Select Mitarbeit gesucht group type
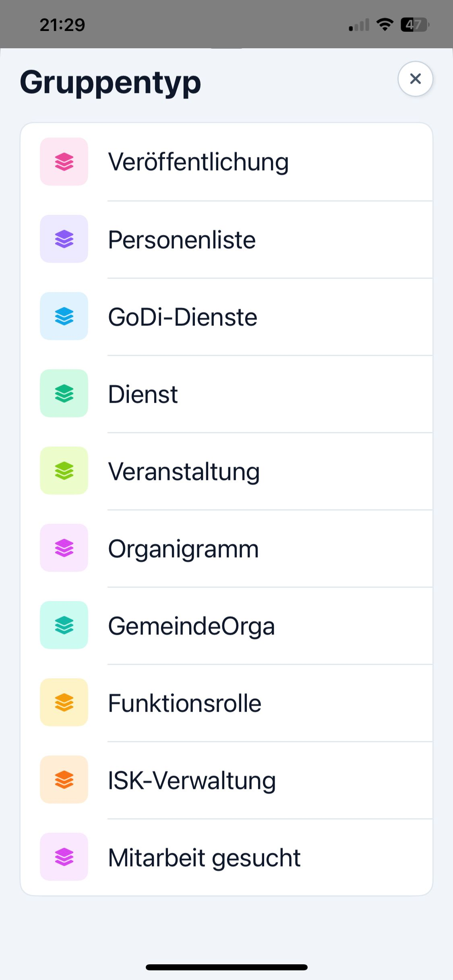This screenshot has height=980, width=453. [x=204, y=858]
